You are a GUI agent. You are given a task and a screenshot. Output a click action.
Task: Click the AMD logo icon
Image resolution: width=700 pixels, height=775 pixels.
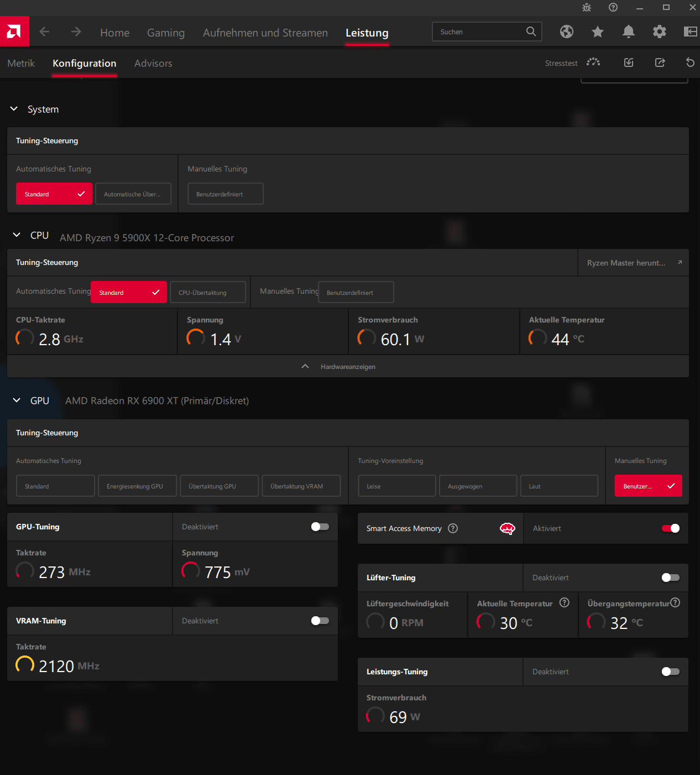point(14,32)
